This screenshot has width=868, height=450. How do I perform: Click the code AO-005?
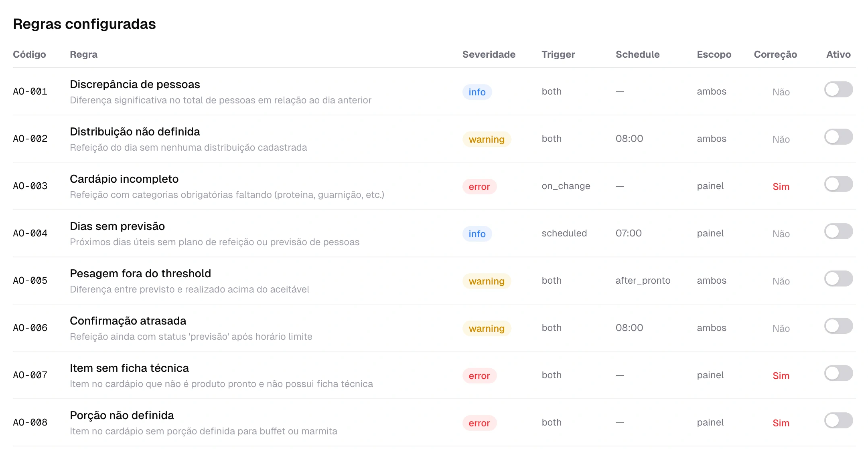point(30,280)
